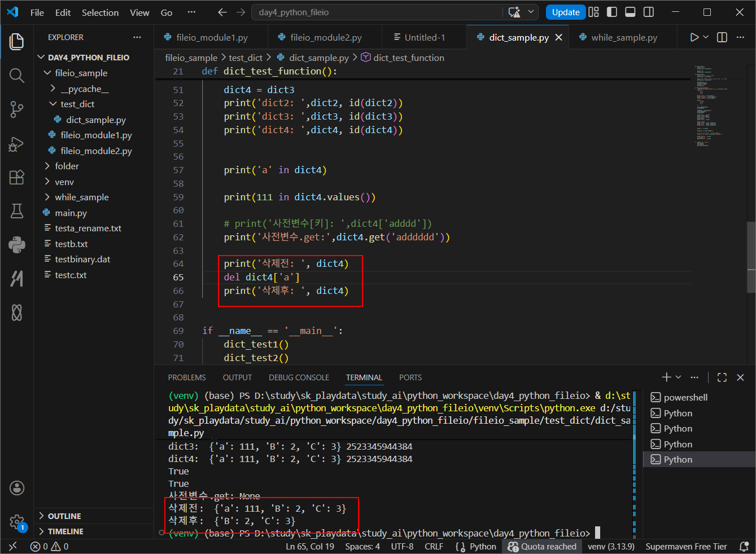Change the UTF-8 encoding setting

coord(402,546)
